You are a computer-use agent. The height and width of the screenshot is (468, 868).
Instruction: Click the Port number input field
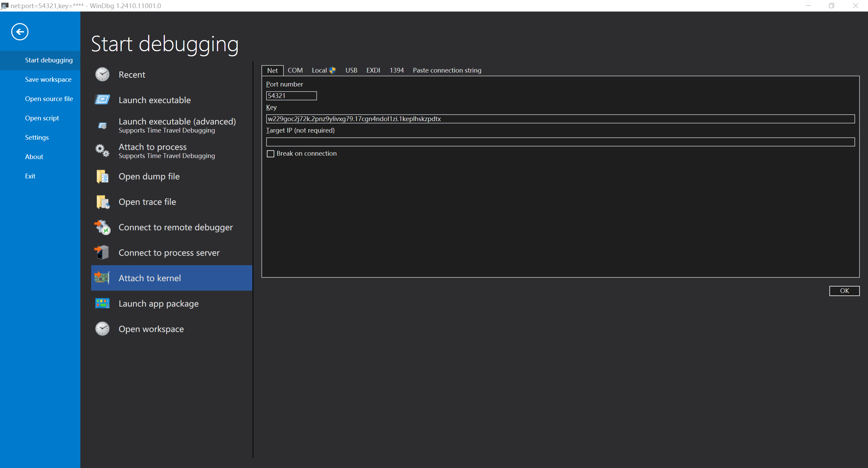pyautogui.click(x=291, y=96)
